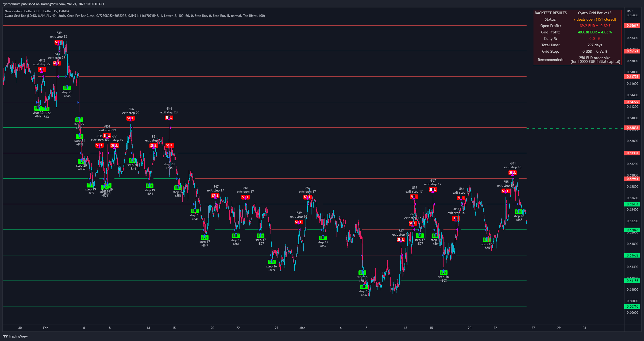Click the 0.61000 axis tick label

point(632,290)
